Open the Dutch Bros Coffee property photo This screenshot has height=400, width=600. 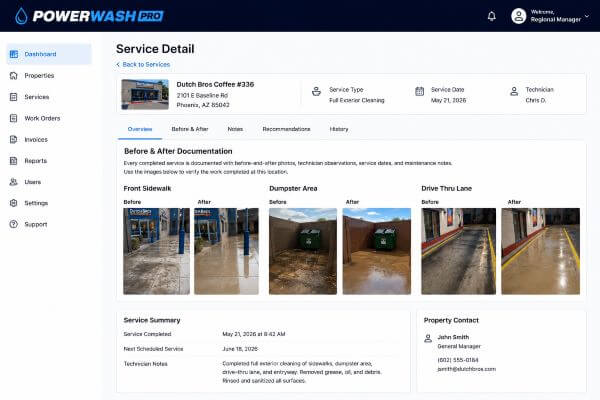click(x=145, y=94)
